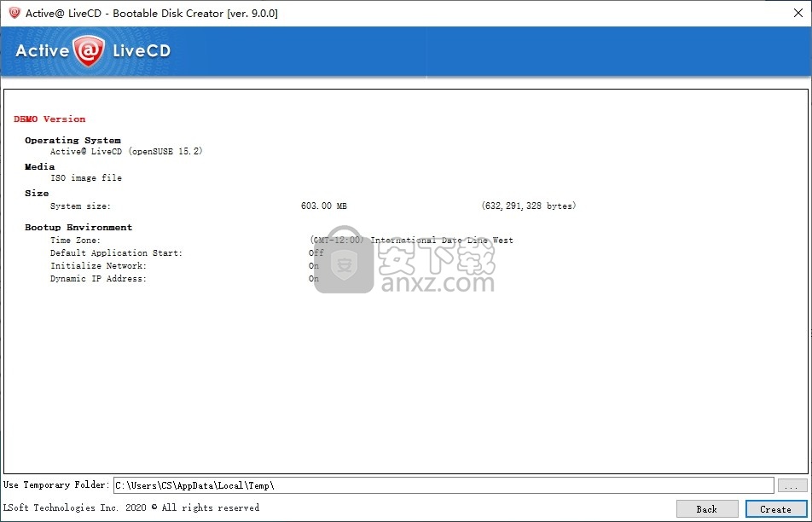This screenshot has width=812, height=522.
Task: Click the "Media" heading
Action: point(39,167)
